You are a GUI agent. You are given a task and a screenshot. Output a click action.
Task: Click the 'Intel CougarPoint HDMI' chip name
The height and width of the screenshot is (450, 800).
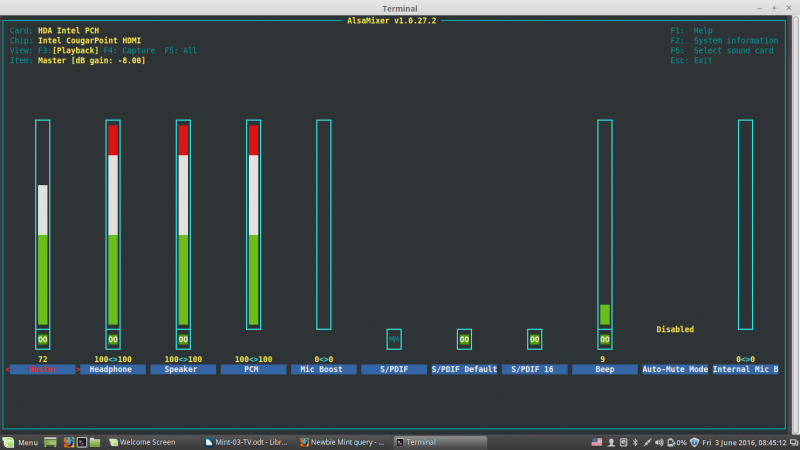(x=89, y=40)
